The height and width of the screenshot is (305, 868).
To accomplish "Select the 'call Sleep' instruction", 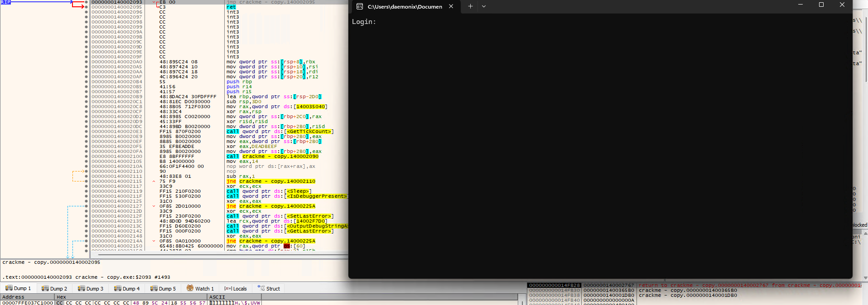I will (x=269, y=191).
